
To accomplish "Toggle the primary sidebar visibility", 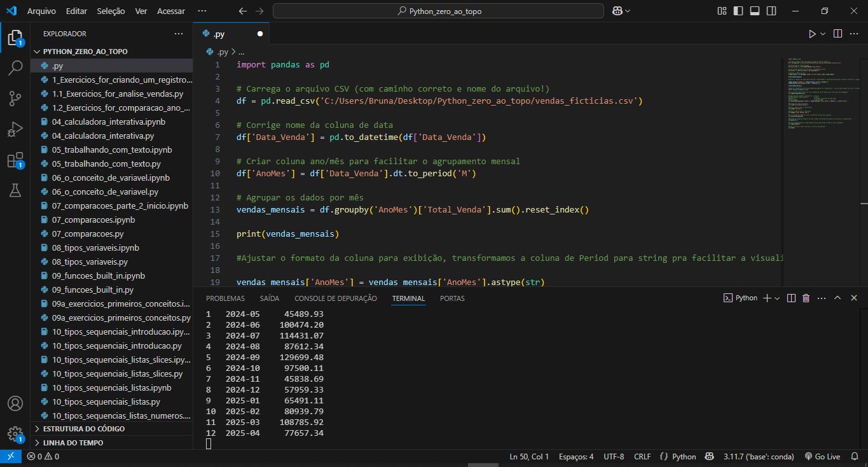I will tap(738, 10).
